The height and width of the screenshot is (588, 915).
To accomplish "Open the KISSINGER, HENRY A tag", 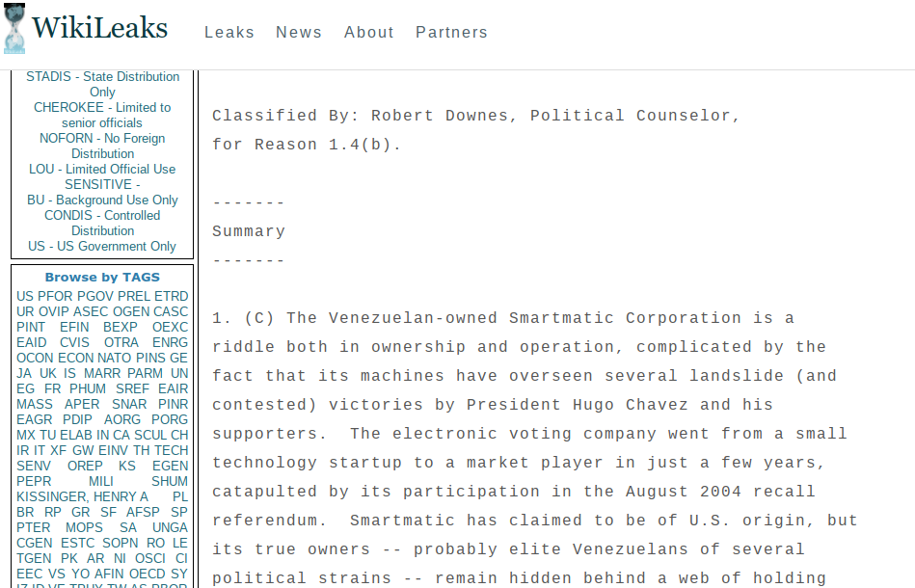I will pyautogui.click(x=82, y=497).
